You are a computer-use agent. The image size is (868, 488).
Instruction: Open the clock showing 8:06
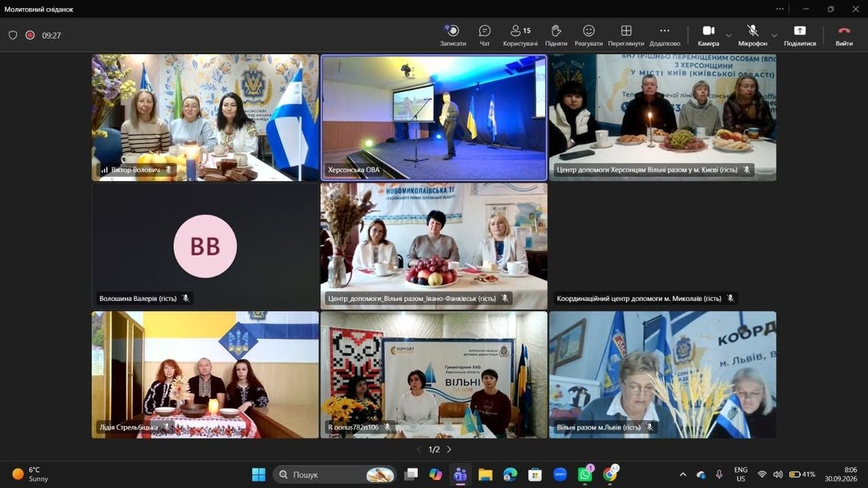841,474
